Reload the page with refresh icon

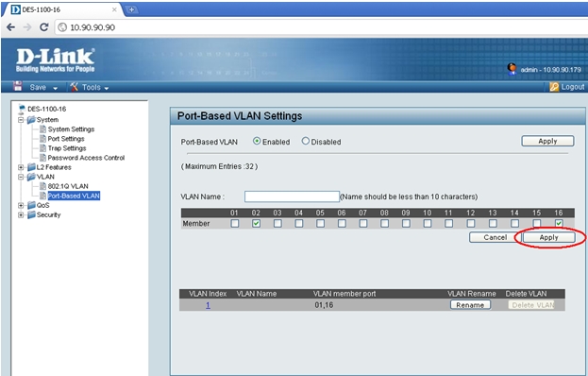(x=43, y=27)
